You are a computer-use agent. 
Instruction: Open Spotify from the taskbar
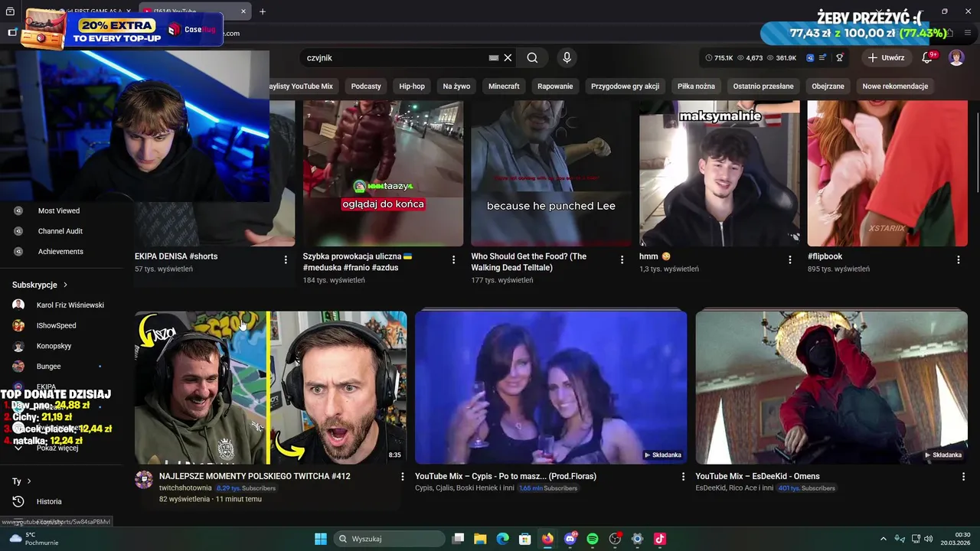pos(593,539)
